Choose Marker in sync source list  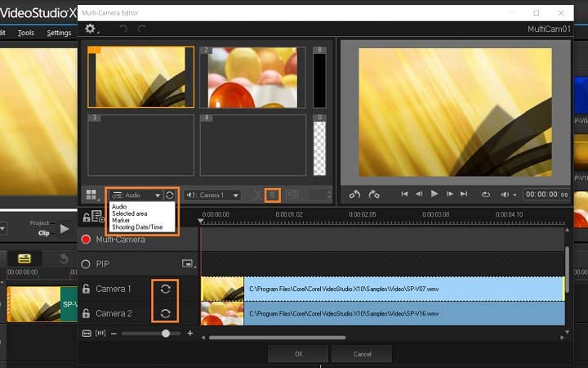pyautogui.click(x=121, y=220)
